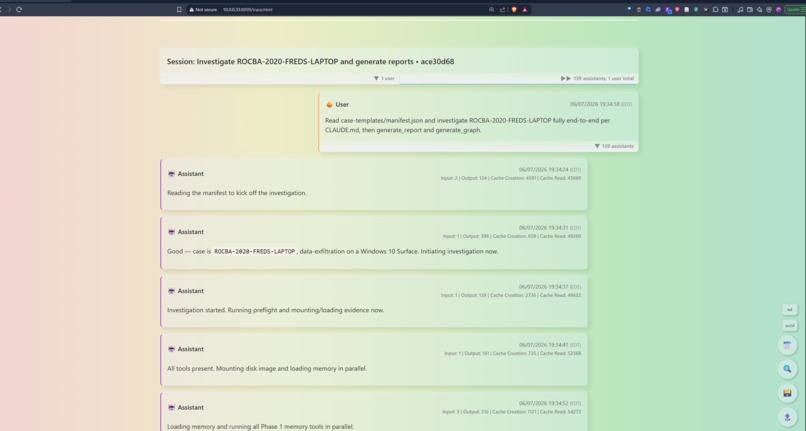Click token stats 'Cache Read: 43669'
This screenshot has height=431, width=806.
560,178
